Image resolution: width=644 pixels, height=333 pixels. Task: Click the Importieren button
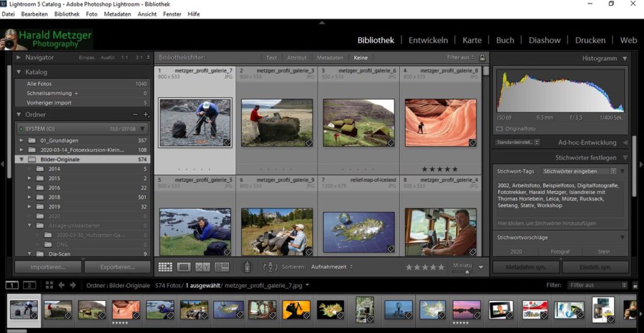(48, 267)
